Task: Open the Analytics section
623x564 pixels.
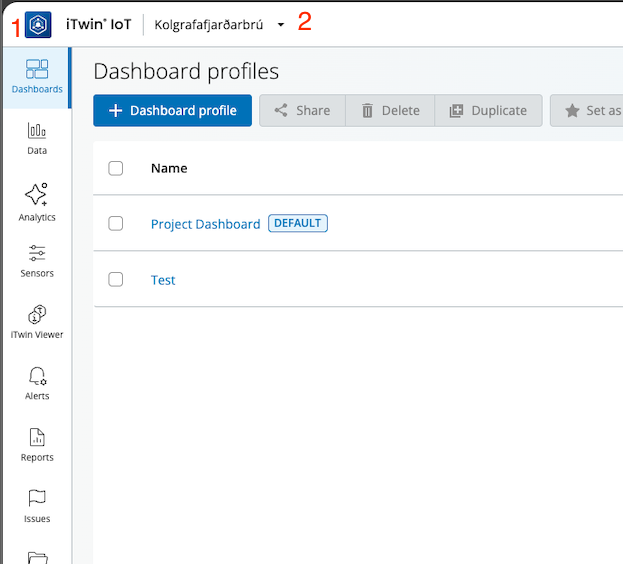Action: pyautogui.click(x=37, y=202)
